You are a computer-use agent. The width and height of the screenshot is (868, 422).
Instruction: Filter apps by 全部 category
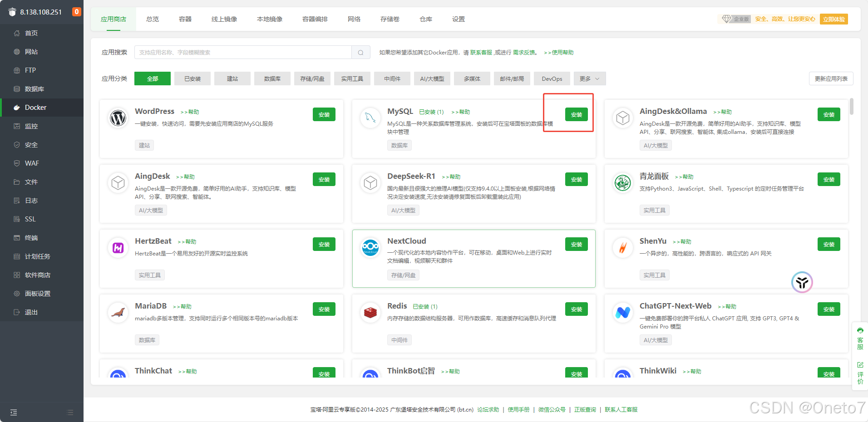click(153, 79)
